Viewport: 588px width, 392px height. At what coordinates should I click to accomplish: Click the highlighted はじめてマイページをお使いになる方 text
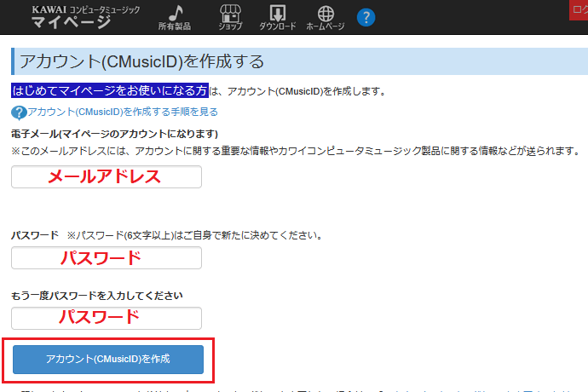pos(110,90)
